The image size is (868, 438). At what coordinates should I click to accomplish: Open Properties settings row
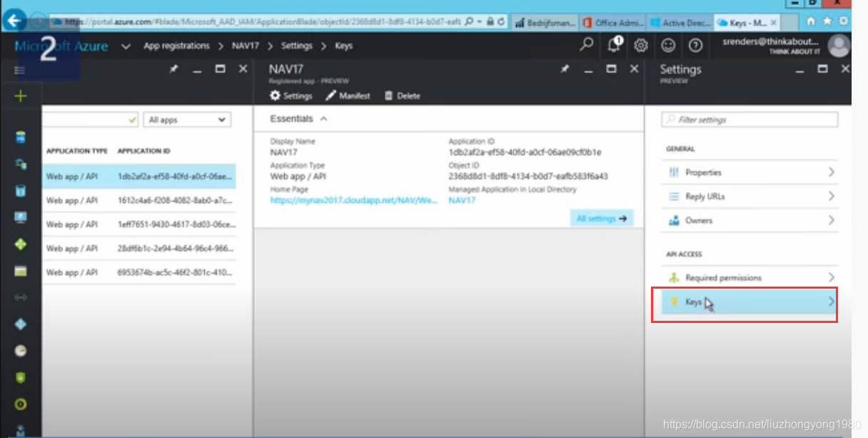[750, 172]
